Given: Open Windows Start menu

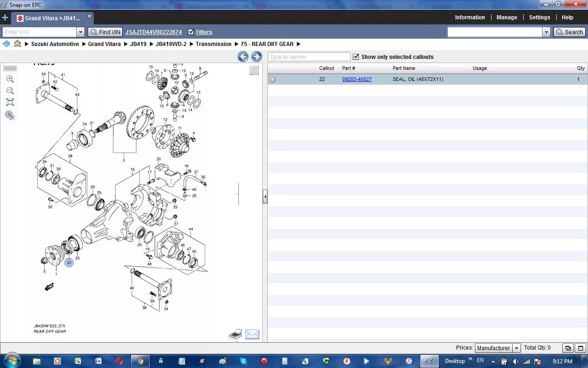Looking at the screenshot, I should [11, 361].
